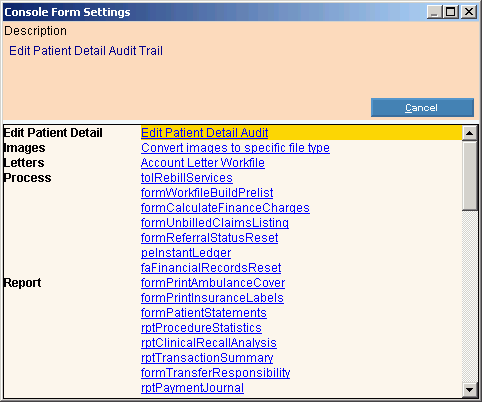Viewport: 482px width, 402px height.
Task: Open faFinancialRecordsReset link
Action: (x=211, y=268)
